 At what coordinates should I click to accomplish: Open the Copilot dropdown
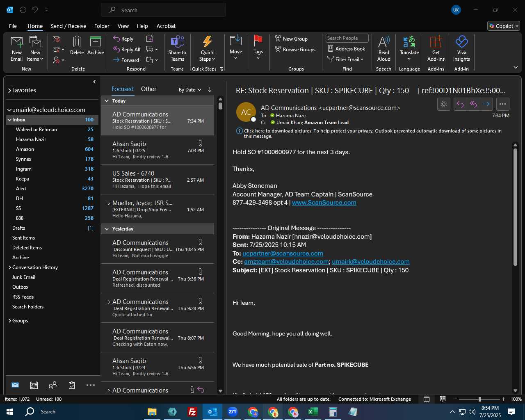504,26
